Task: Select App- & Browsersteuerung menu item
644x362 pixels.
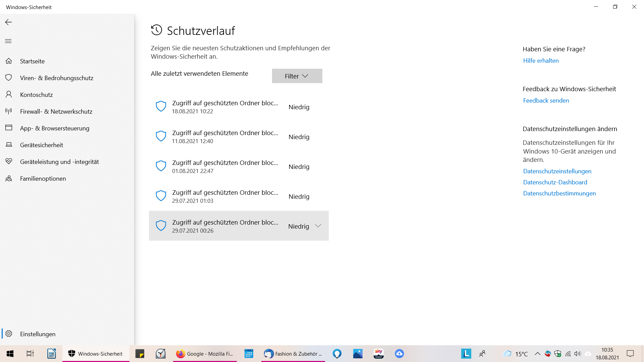Action: pos(55,128)
